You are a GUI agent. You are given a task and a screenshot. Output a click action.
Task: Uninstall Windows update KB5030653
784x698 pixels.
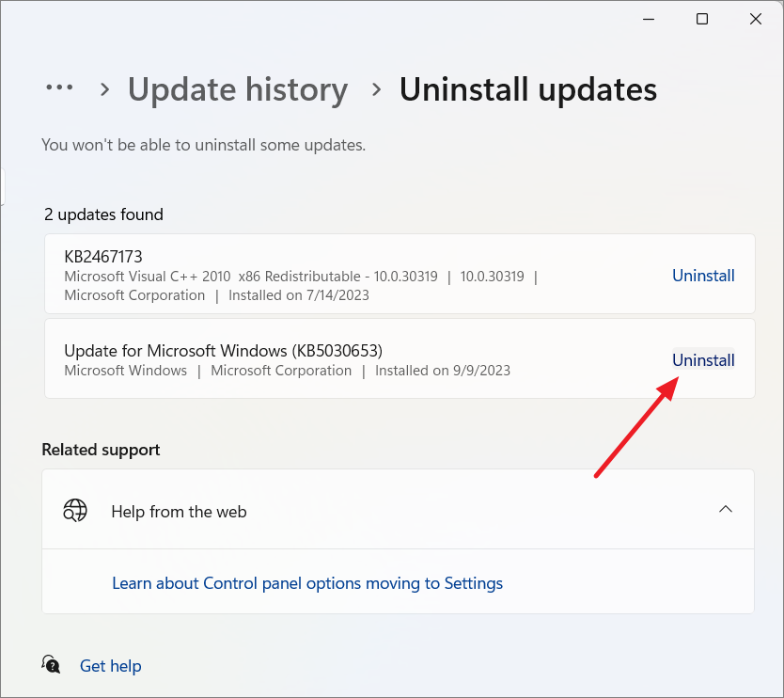703,359
